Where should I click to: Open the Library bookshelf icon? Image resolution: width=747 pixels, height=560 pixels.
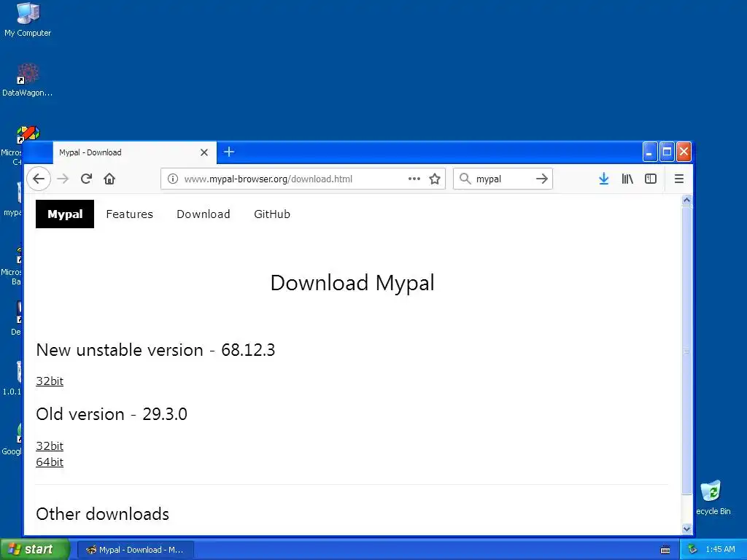[627, 179]
